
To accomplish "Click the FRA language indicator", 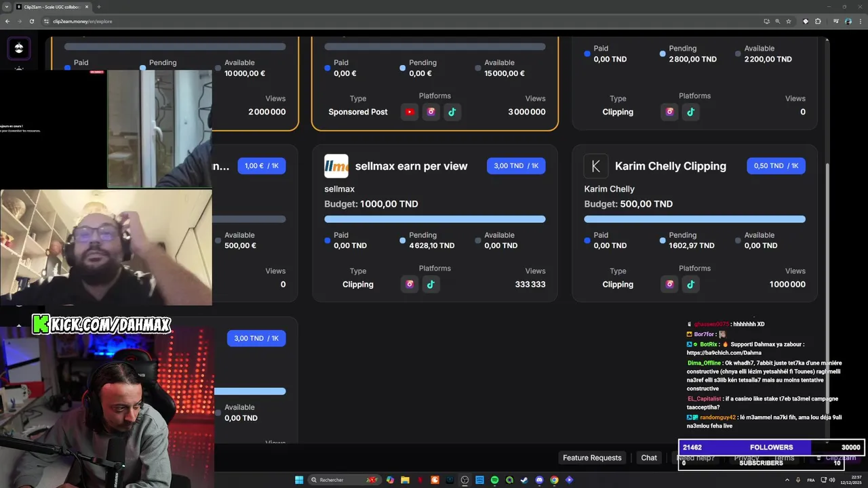I will click(x=811, y=480).
